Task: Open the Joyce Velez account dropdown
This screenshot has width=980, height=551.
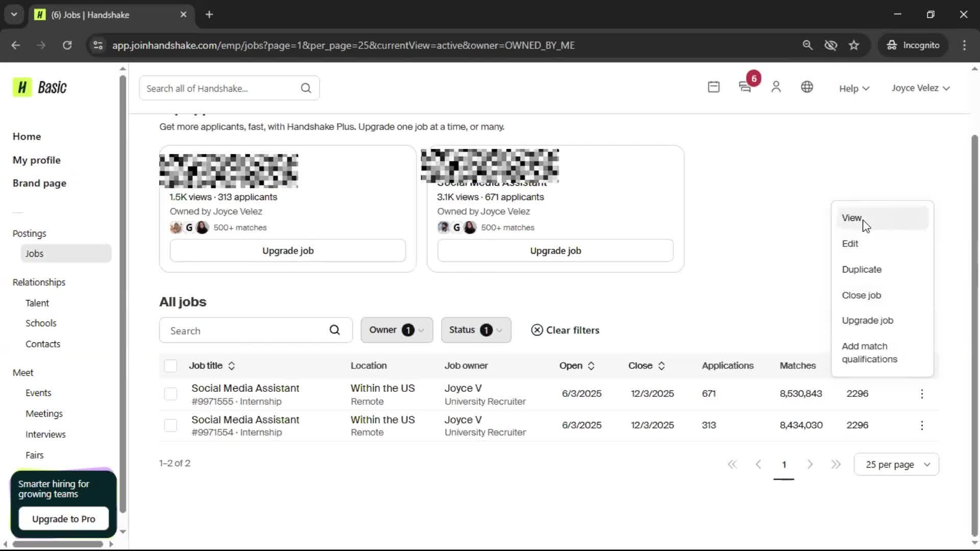Action: 920,88
